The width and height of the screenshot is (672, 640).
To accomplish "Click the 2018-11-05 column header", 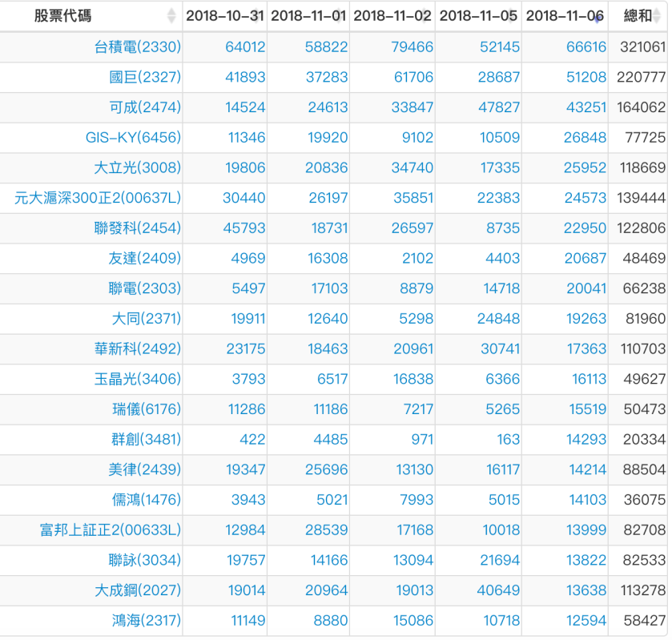I will coord(479,16).
